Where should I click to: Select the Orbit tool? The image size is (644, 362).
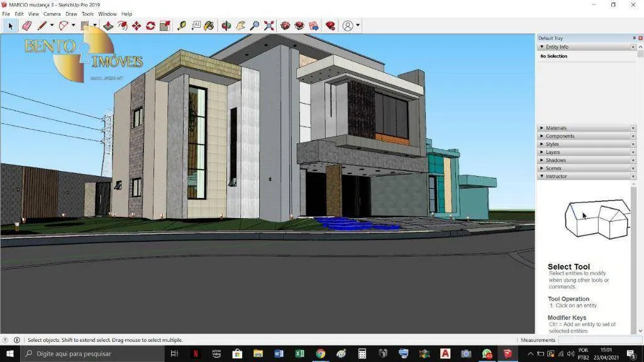click(x=226, y=26)
